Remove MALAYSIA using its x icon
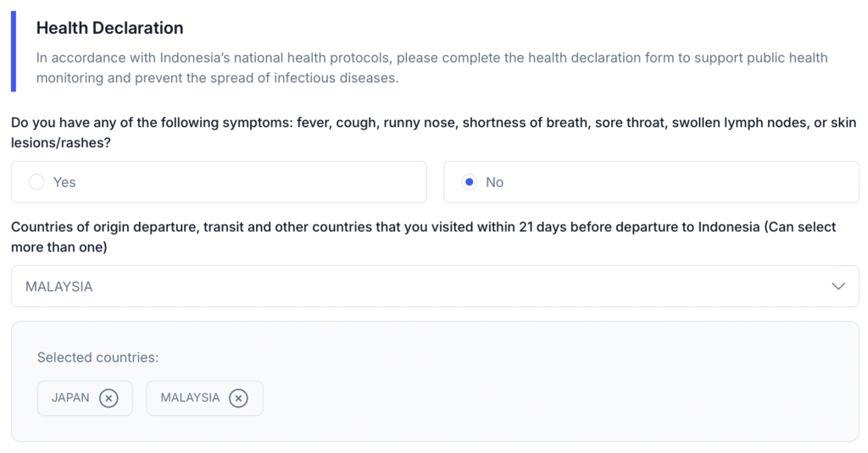The height and width of the screenshot is (453, 868). point(238,398)
